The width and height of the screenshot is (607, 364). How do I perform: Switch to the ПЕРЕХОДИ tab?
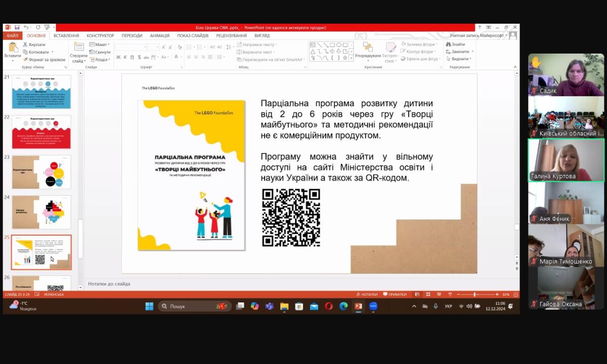(x=132, y=36)
